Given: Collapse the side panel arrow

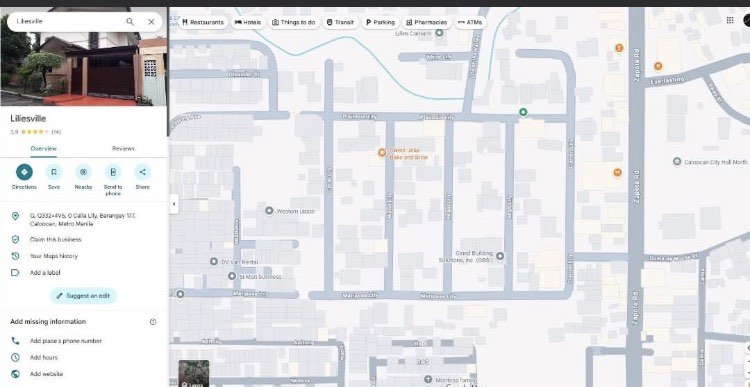Looking at the screenshot, I should point(174,204).
